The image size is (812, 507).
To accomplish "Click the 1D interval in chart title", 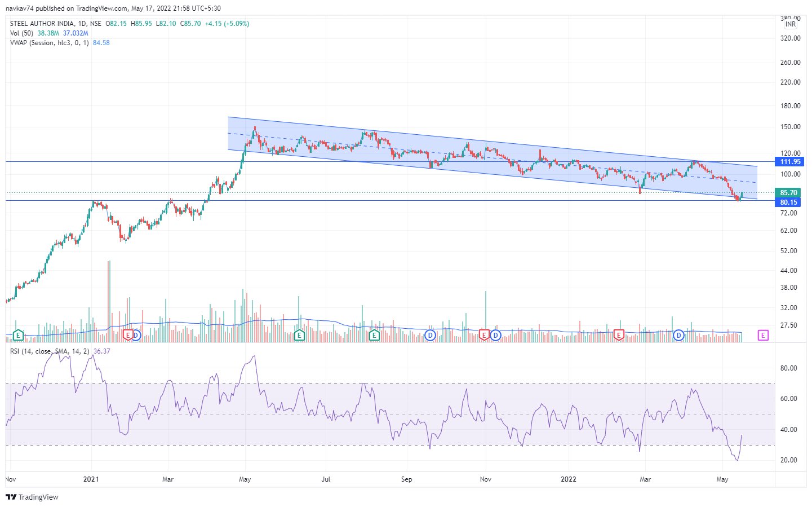I will click(x=82, y=24).
